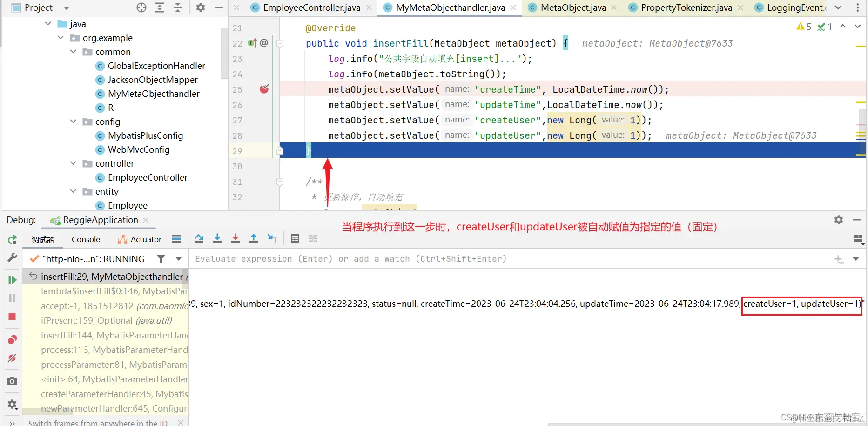Open GlobalExceptionHandler class
Viewport: 868px width, 426px height.
[x=150, y=66]
